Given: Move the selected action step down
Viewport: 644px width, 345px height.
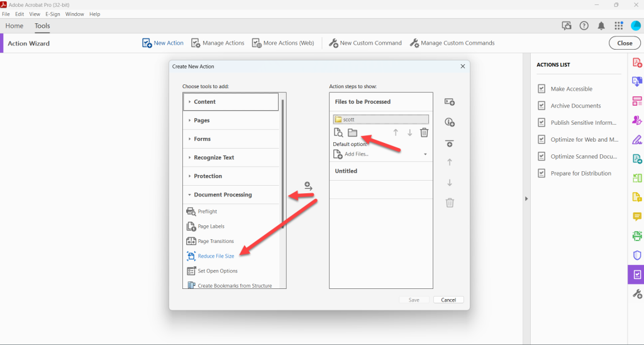Looking at the screenshot, I should coord(450,183).
